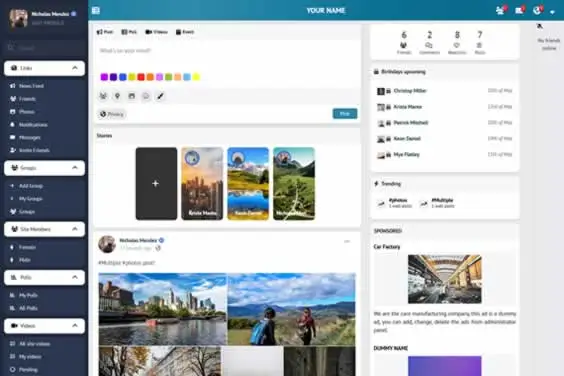The width and height of the screenshot is (564, 376).
Task: Open the hikers photo in post
Action: tap(292, 309)
